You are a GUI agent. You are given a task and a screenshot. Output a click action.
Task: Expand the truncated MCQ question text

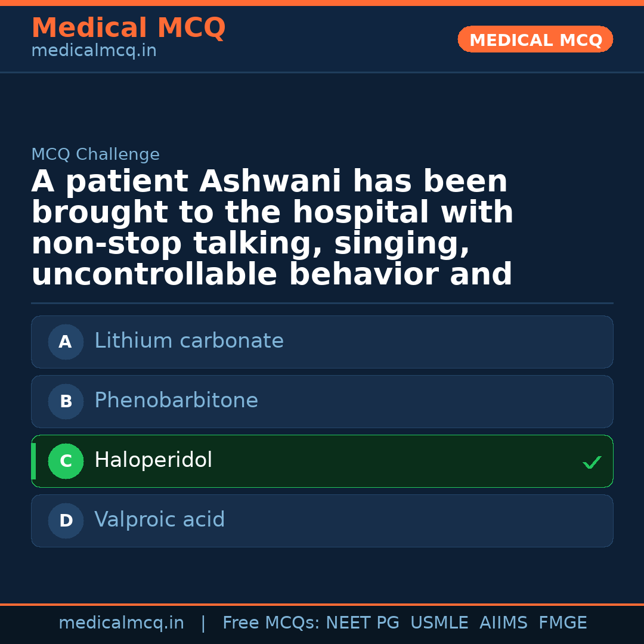(x=272, y=227)
